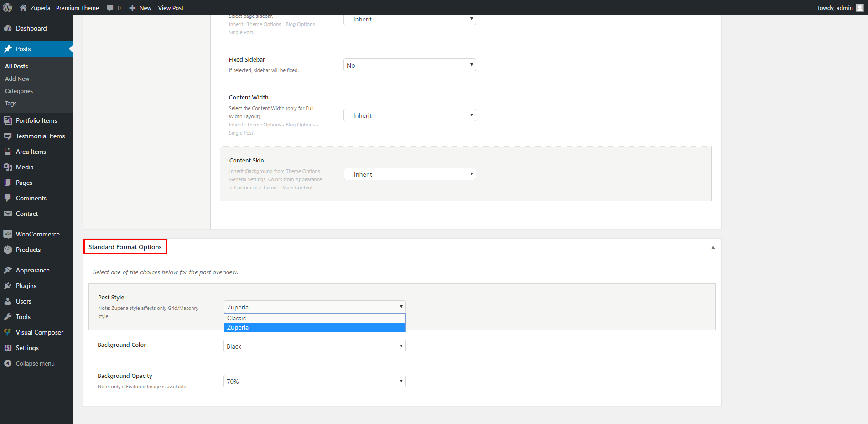Click the Pages icon in sidebar
Image resolution: width=868 pixels, height=424 pixels.
pos(8,183)
